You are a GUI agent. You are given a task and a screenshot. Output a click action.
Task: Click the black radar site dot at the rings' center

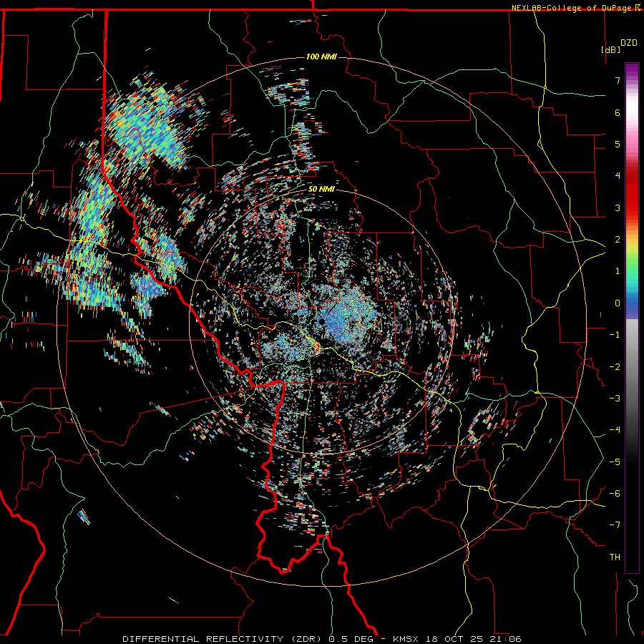pyautogui.click(x=321, y=321)
